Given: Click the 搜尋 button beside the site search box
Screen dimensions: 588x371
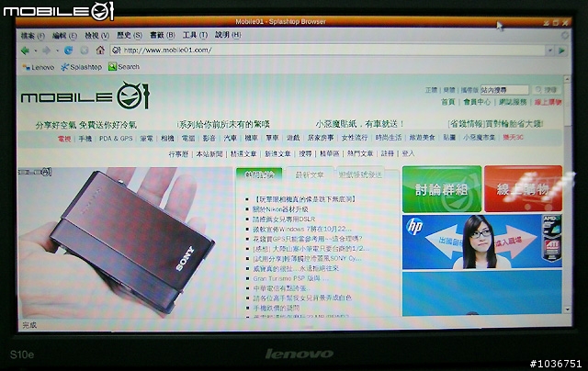Looking at the screenshot, I should point(547,90).
